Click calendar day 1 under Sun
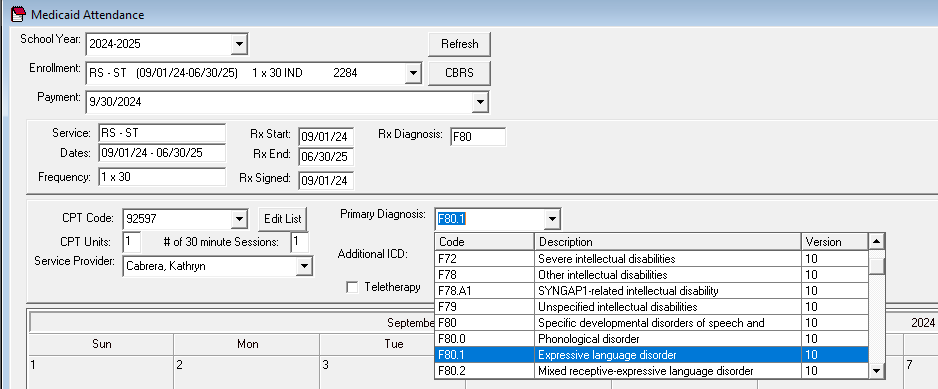938x389 pixels. pos(101,372)
